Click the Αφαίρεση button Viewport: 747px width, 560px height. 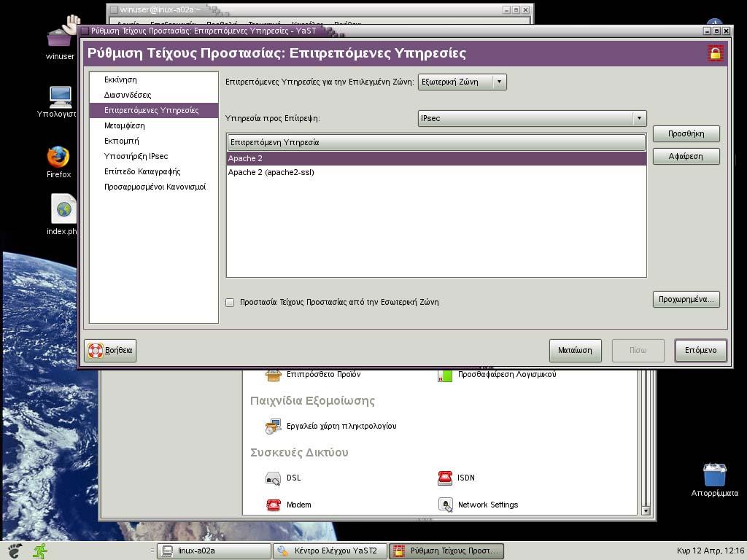686,156
